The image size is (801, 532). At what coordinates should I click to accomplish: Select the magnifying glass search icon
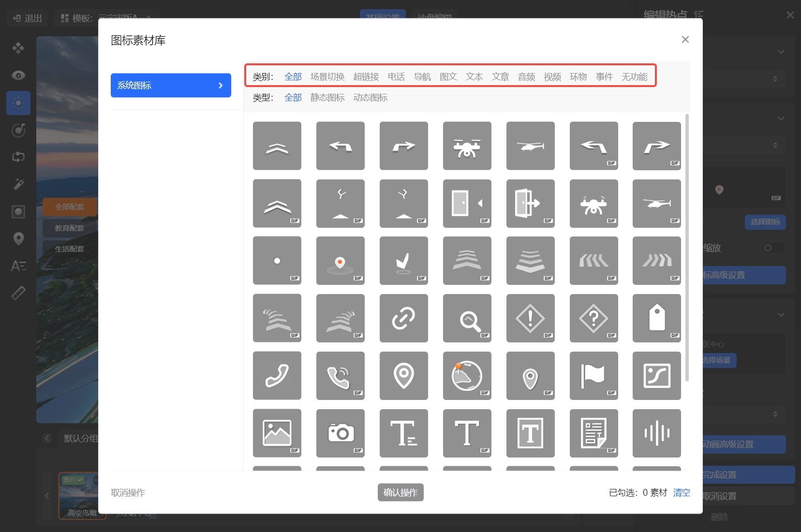pyautogui.click(x=467, y=318)
